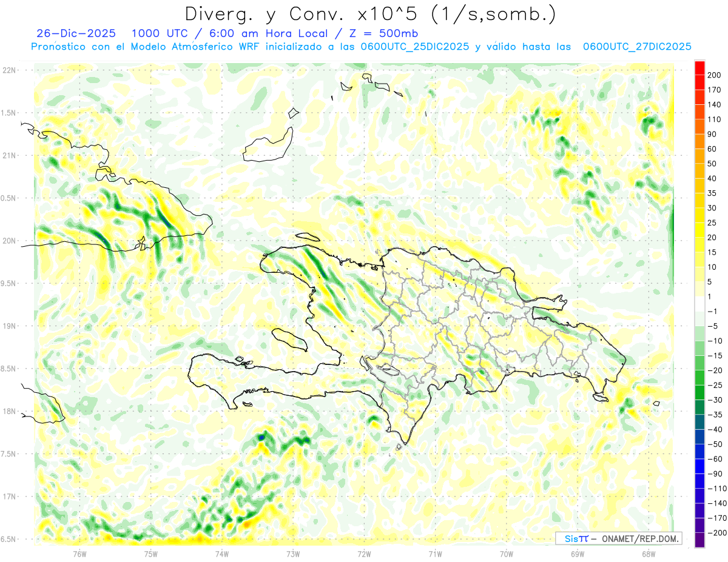Click the valid-until text '0600UTC_27DIC2025'
The width and height of the screenshot is (728, 562).
click(637, 47)
